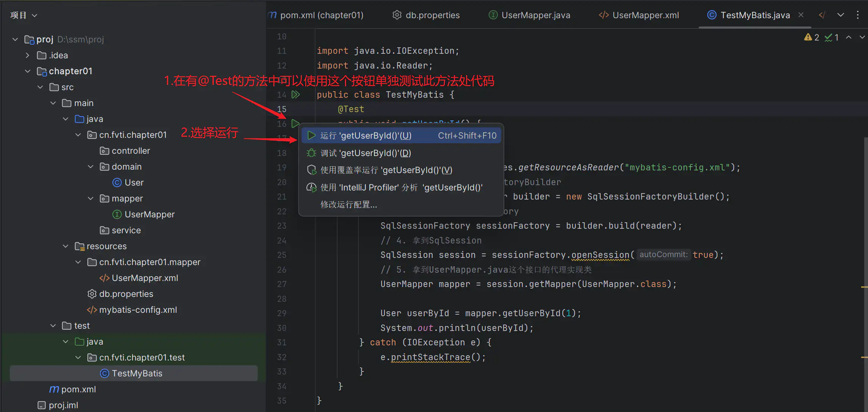The width and height of the screenshot is (868, 412).
Task: Click TestMyBatis class icon in project tree
Action: pos(105,373)
